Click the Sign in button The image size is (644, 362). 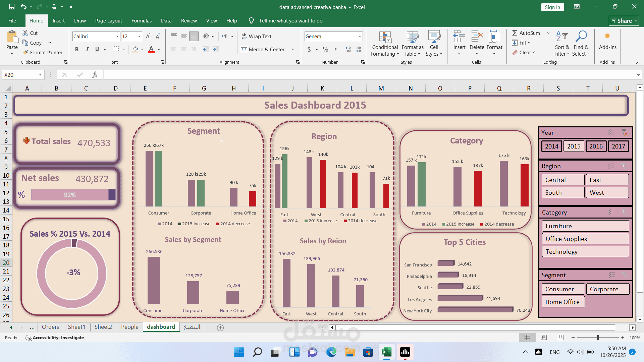tap(552, 7)
